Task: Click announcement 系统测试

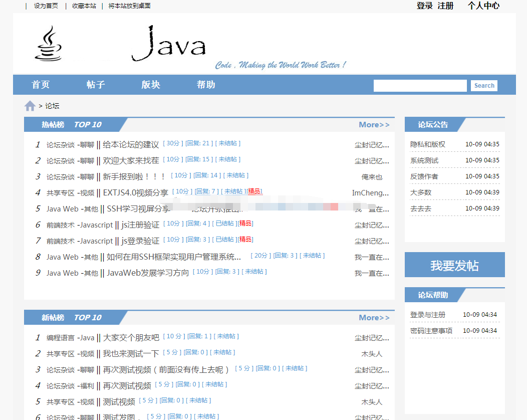Action: pos(424,160)
